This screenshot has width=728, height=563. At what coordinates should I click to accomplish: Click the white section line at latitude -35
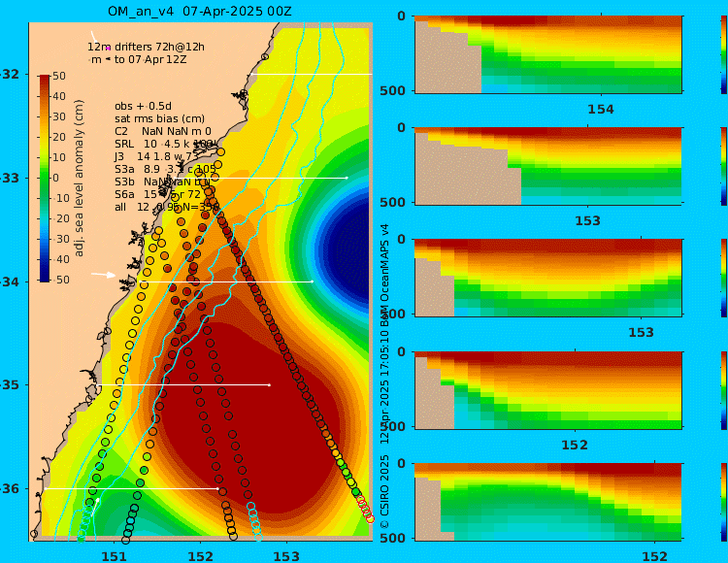[184, 384]
